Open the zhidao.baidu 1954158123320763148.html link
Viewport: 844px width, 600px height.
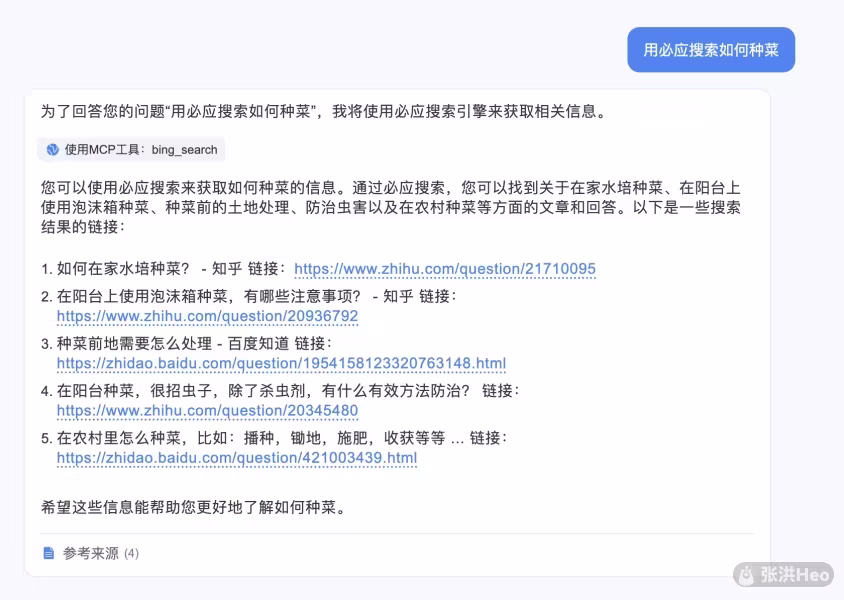(x=281, y=363)
